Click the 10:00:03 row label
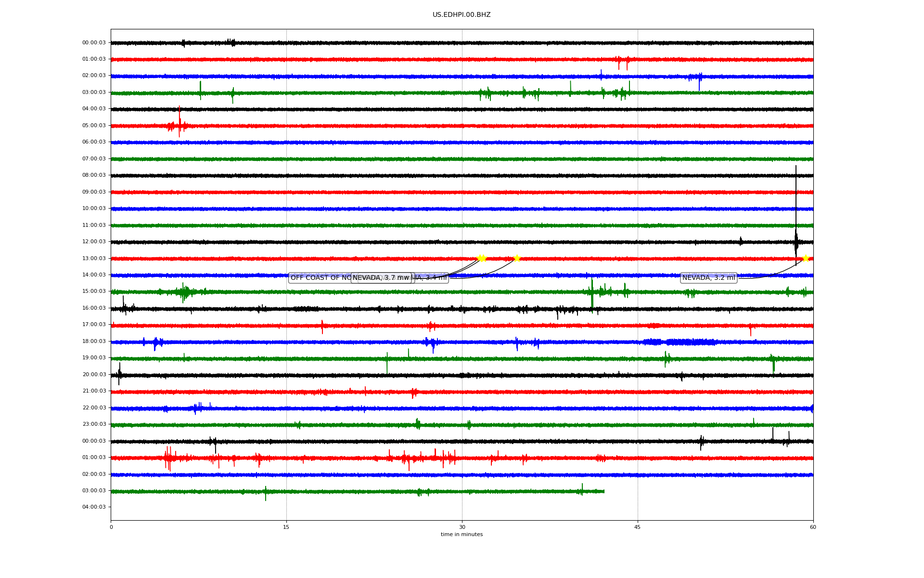924x578 pixels. 94,209
